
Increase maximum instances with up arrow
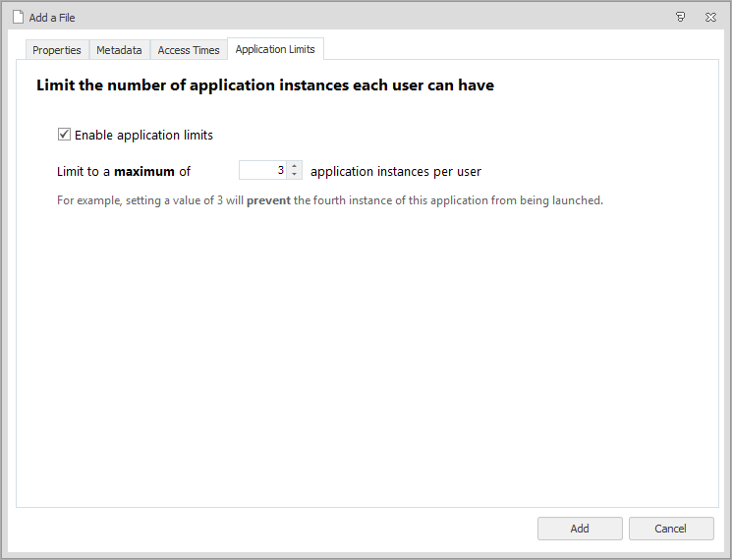[x=295, y=166]
